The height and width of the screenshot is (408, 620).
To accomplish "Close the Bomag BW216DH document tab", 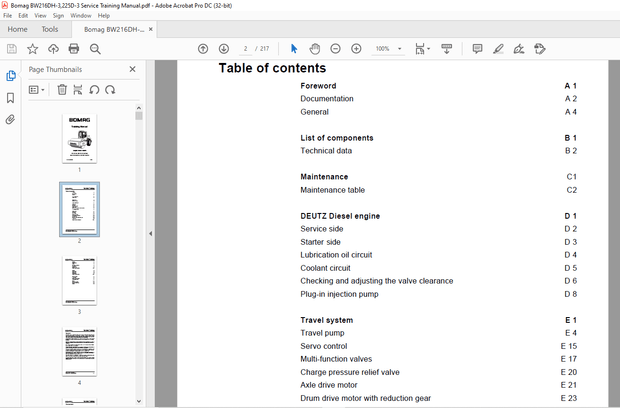I will (x=151, y=29).
